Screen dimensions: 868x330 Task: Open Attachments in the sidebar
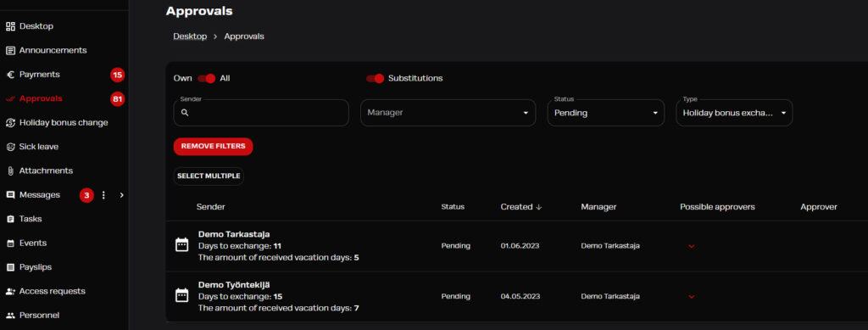[x=46, y=171]
